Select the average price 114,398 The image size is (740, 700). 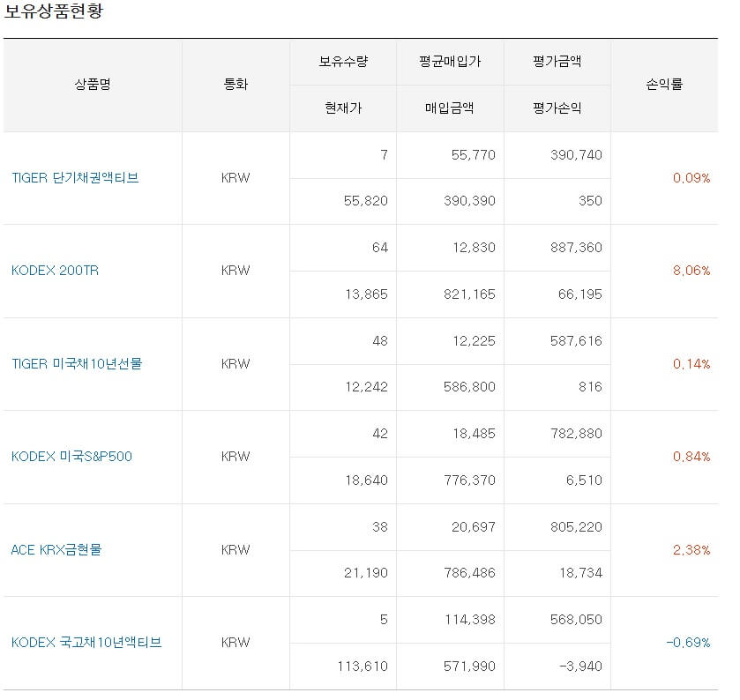click(x=470, y=619)
